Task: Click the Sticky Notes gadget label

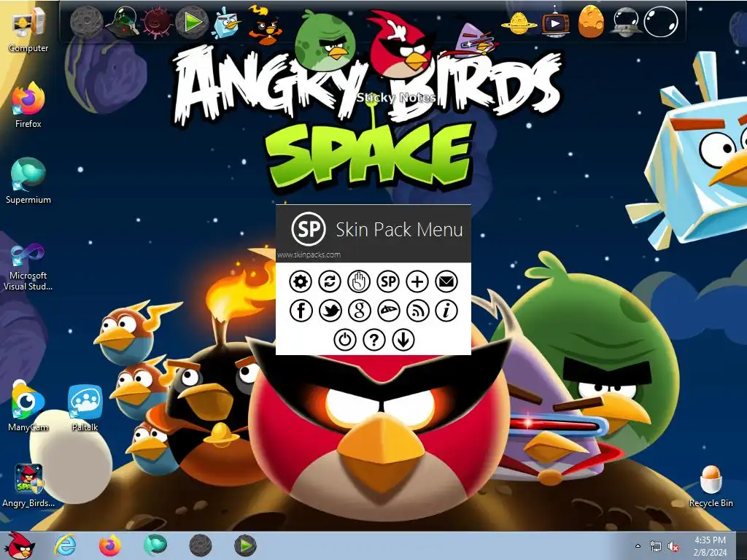Action: (396, 98)
